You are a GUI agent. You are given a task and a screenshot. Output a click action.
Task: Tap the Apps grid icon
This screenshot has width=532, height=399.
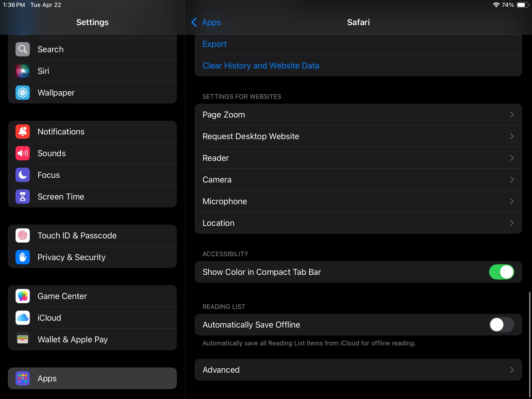click(23, 378)
